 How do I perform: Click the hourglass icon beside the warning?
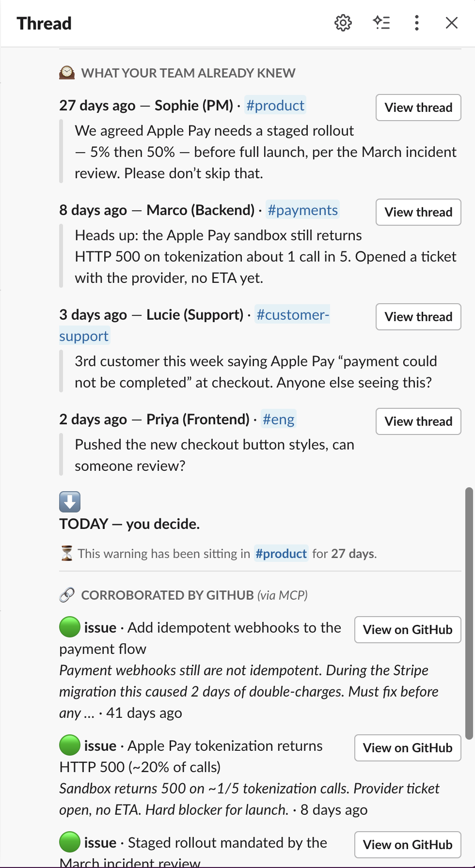click(67, 553)
